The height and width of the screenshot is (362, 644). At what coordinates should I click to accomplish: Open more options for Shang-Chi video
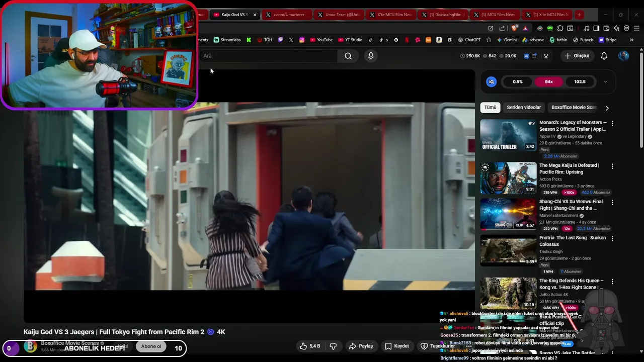click(612, 203)
